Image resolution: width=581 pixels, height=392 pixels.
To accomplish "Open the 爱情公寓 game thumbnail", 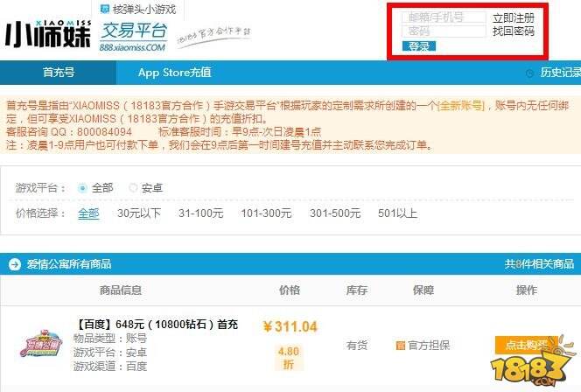I will [40, 344].
